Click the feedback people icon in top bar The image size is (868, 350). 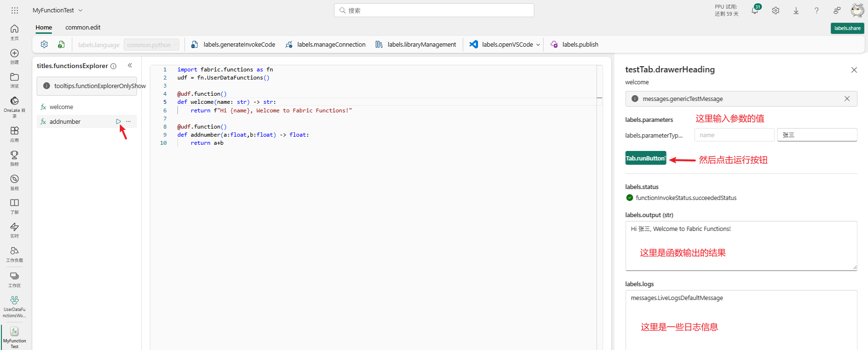tap(837, 10)
